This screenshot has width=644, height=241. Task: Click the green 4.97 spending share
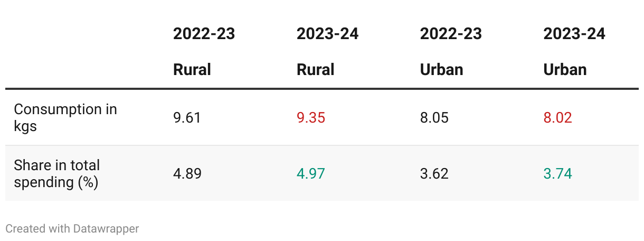[311, 173]
